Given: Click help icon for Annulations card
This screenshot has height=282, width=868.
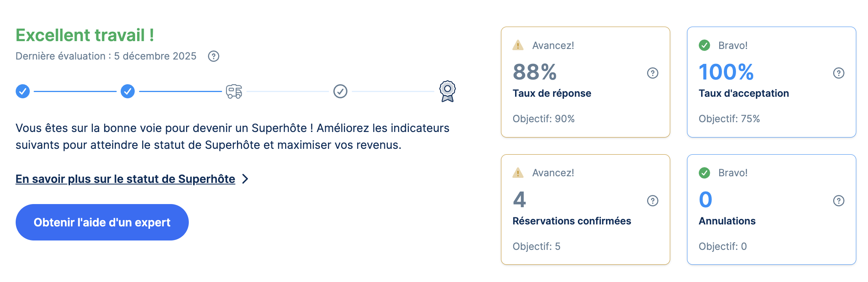Looking at the screenshot, I should click(839, 201).
